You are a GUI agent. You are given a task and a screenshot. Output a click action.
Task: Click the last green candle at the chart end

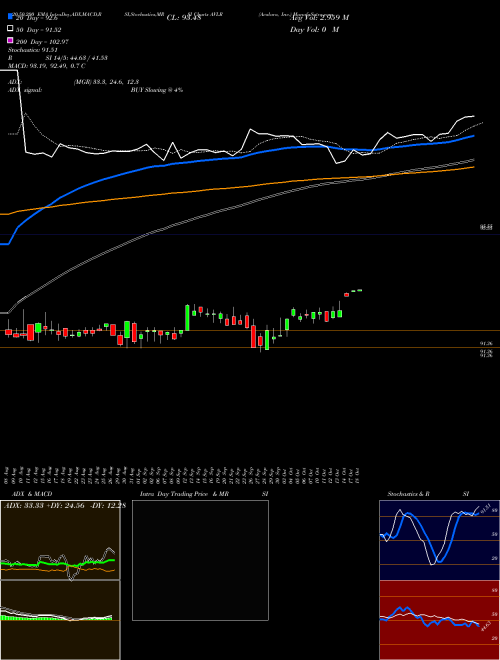click(360, 290)
